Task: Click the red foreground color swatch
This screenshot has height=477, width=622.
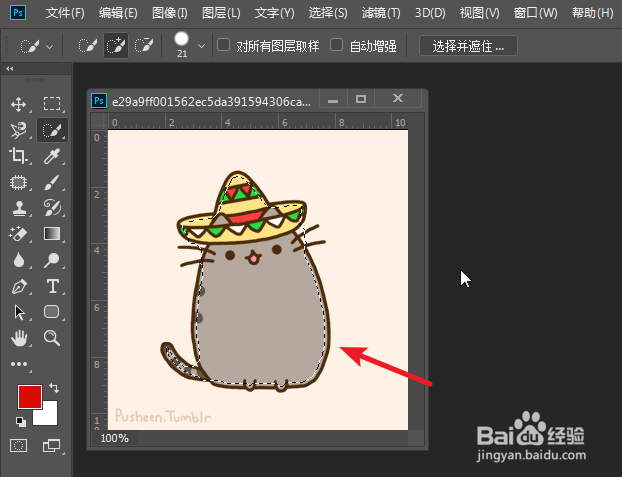Action: (30, 396)
